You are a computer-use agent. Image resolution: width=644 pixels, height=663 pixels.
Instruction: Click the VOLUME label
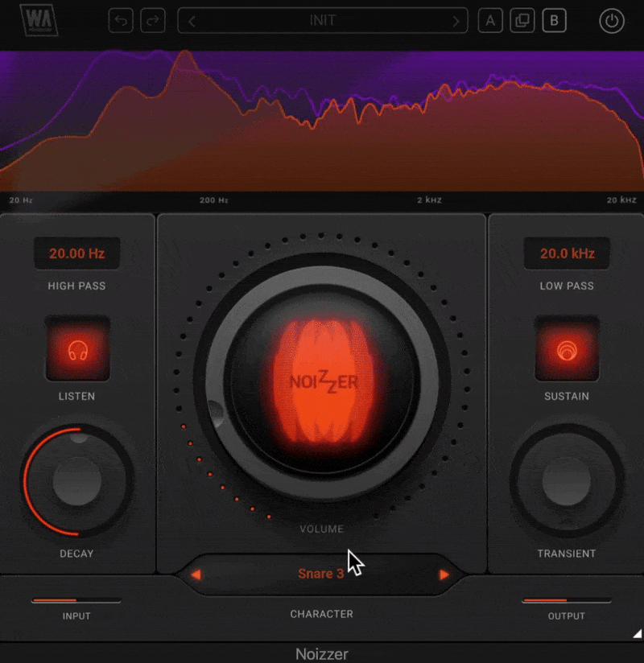[x=321, y=529]
